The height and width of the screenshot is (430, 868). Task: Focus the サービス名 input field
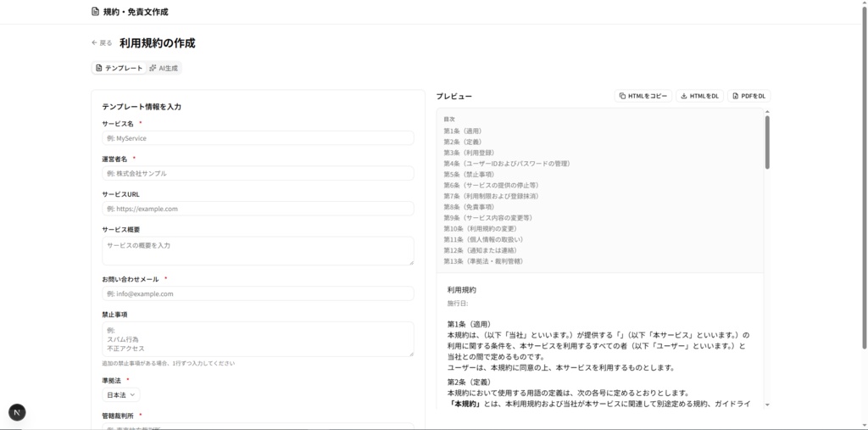(258, 138)
